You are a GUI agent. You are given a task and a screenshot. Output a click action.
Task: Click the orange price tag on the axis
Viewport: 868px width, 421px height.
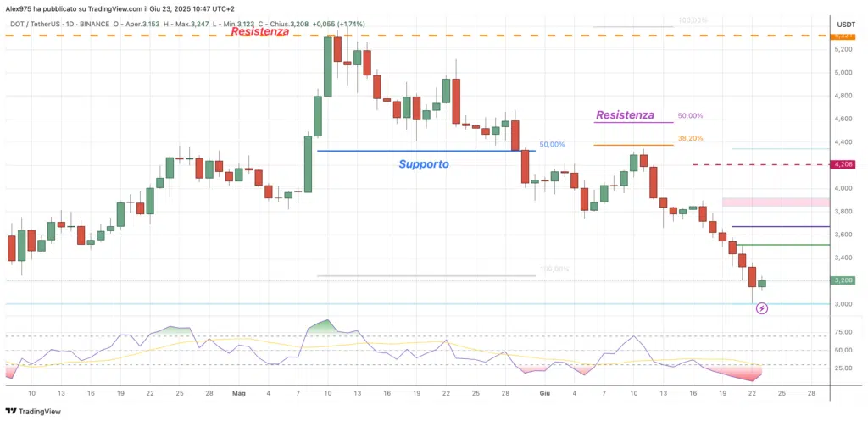(x=843, y=36)
